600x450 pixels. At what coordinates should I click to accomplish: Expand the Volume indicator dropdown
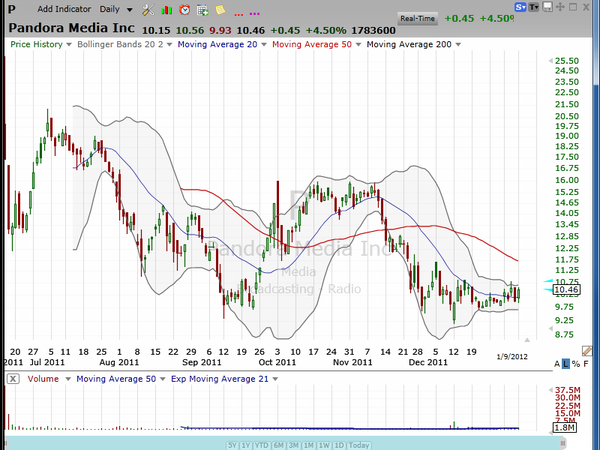tap(68, 379)
